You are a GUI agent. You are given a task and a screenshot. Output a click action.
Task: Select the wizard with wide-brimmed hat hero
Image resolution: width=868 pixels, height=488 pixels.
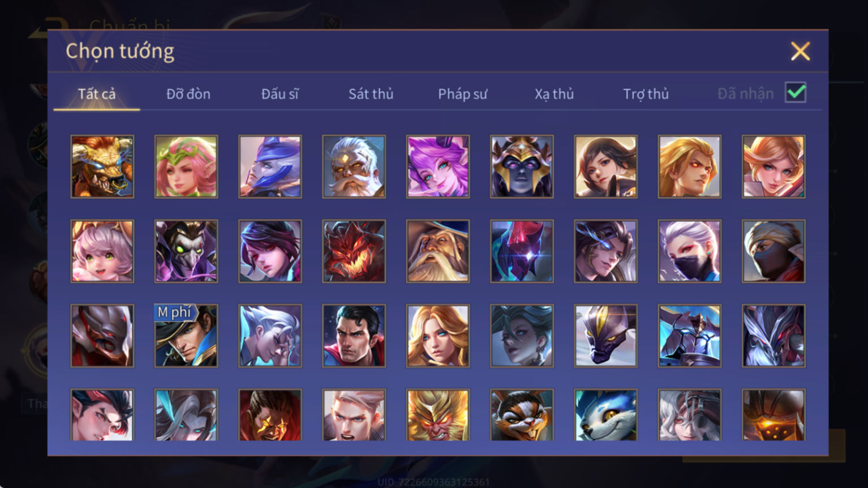[x=438, y=251]
